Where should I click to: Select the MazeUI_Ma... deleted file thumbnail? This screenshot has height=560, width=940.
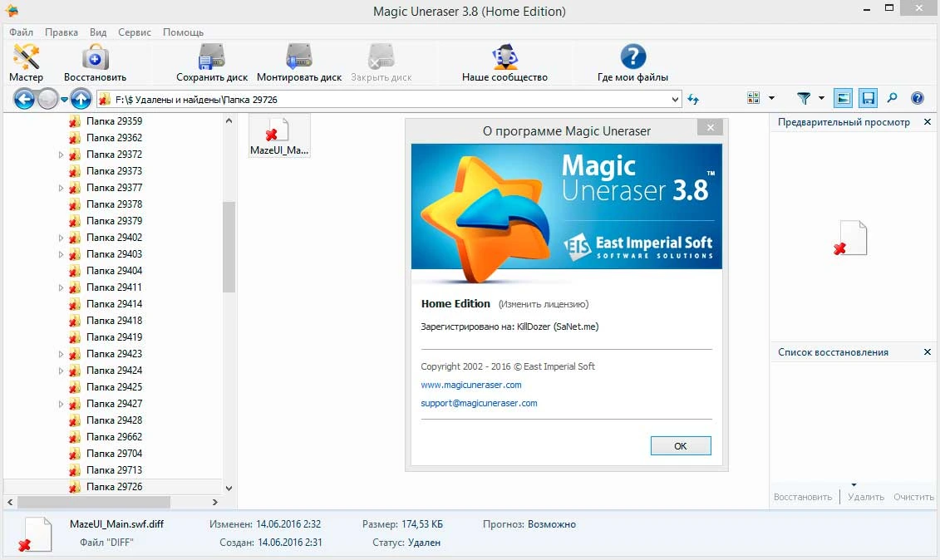tap(279, 135)
